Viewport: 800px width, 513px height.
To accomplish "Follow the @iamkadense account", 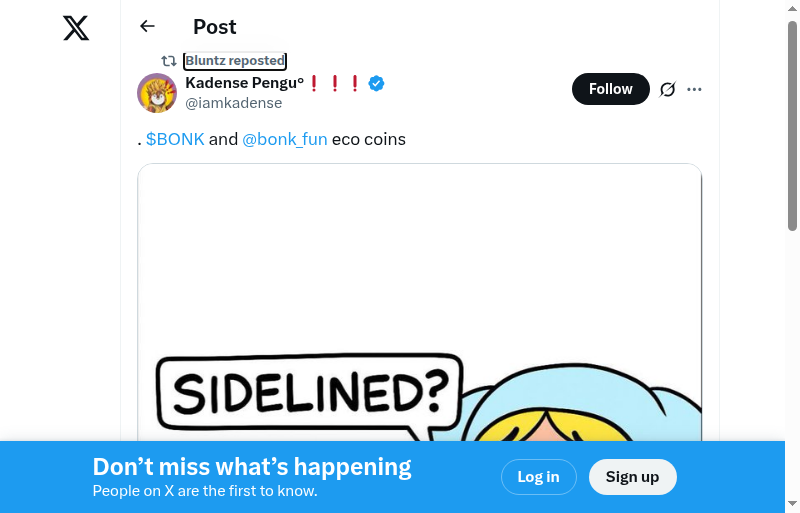I will coord(610,89).
